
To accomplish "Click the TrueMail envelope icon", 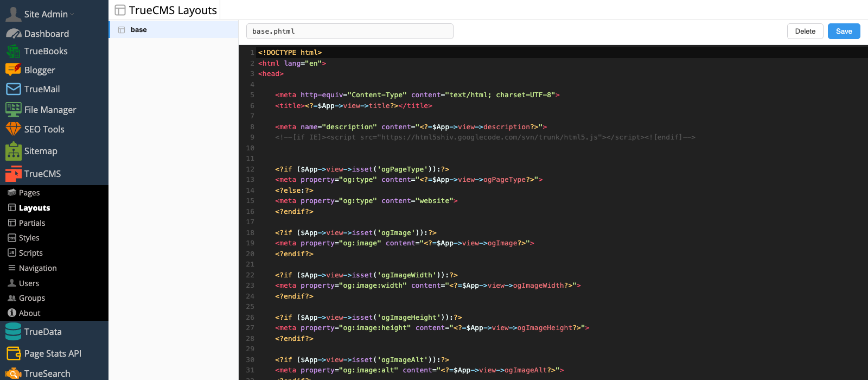I will [13, 89].
